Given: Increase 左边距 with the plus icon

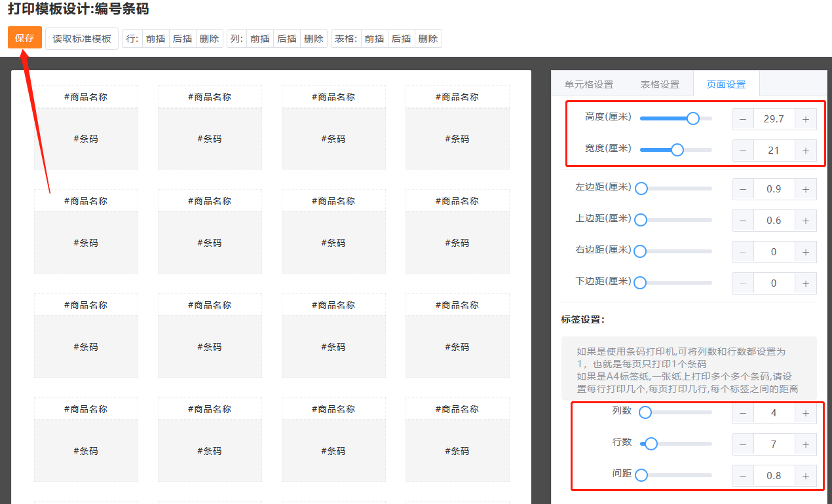Looking at the screenshot, I should tap(805, 189).
